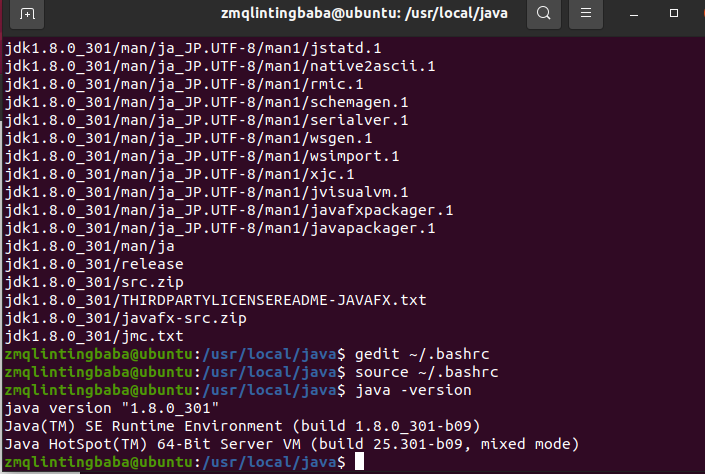
Task: Click the line ending in native2ascii.1
Action: [x=220, y=67]
